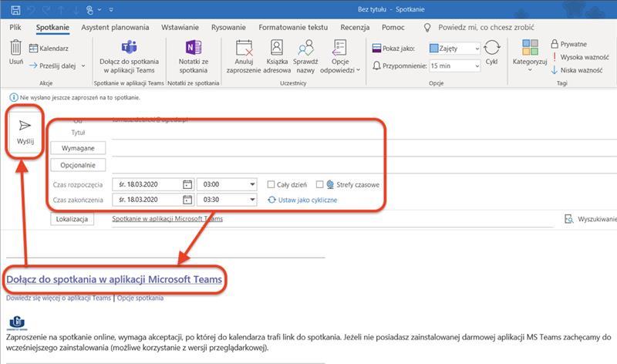Open Notatki ze spotkania OneNote icon

coord(194,48)
